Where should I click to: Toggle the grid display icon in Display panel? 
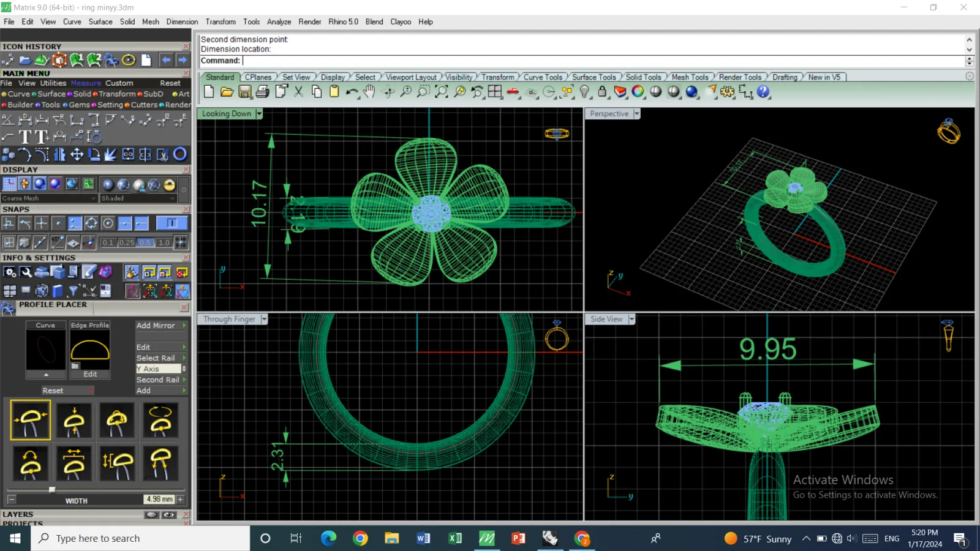coord(9,184)
